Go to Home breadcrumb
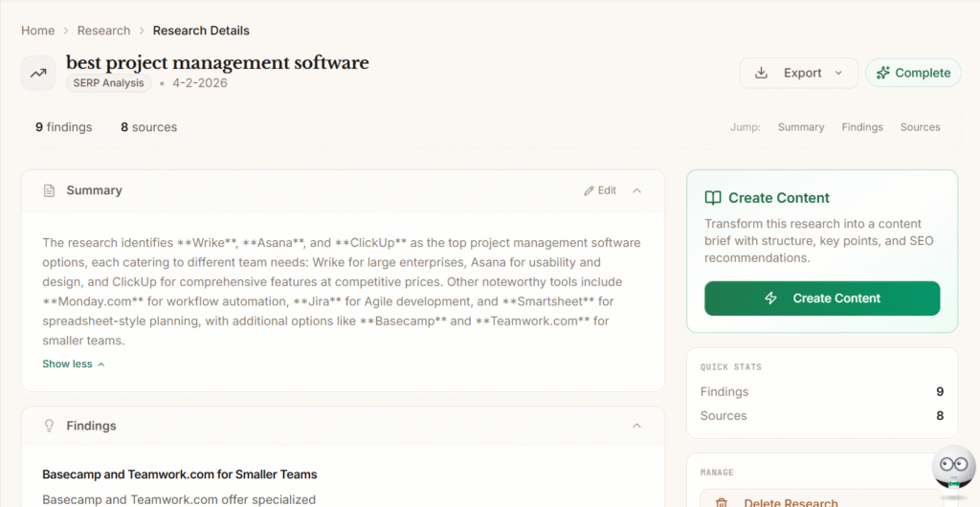This screenshot has height=507, width=980. pyautogui.click(x=38, y=31)
